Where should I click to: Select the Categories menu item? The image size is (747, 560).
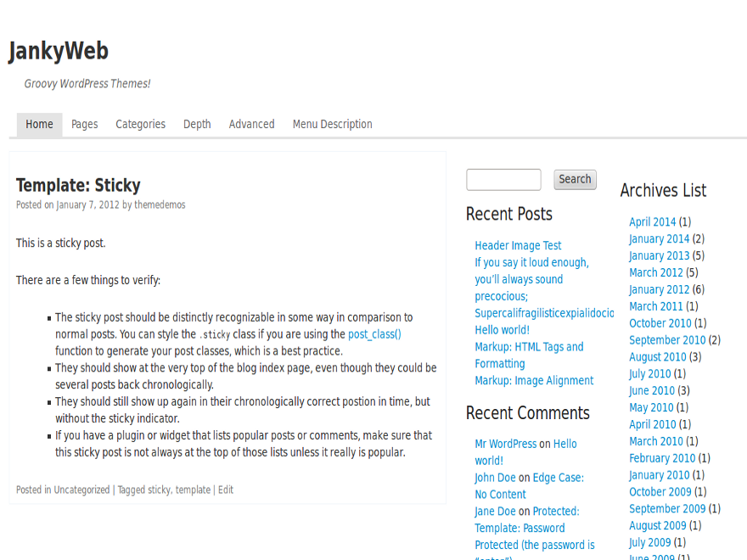point(140,125)
